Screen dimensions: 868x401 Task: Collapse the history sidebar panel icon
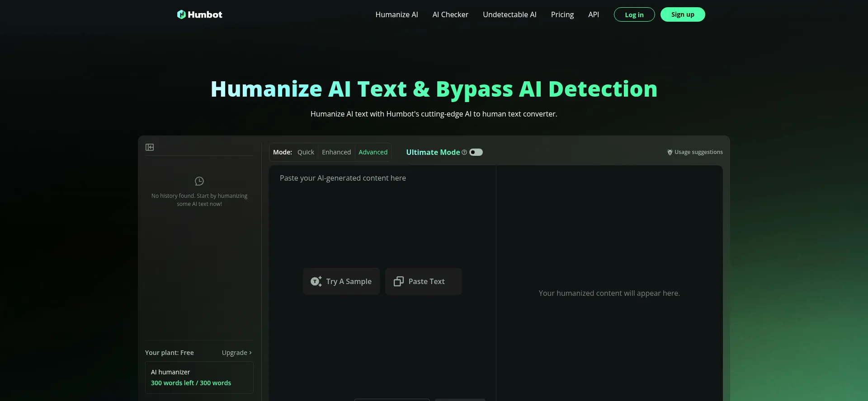[150, 147]
